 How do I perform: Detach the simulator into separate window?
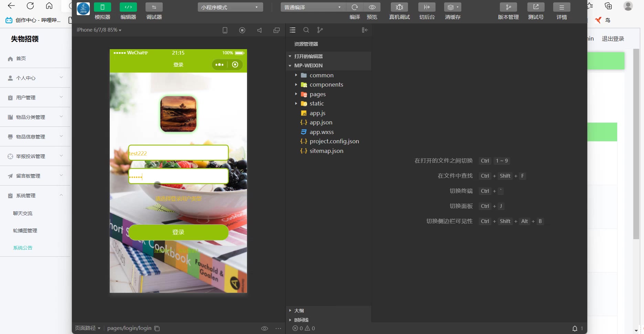pyautogui.click(x=277, y=30)
